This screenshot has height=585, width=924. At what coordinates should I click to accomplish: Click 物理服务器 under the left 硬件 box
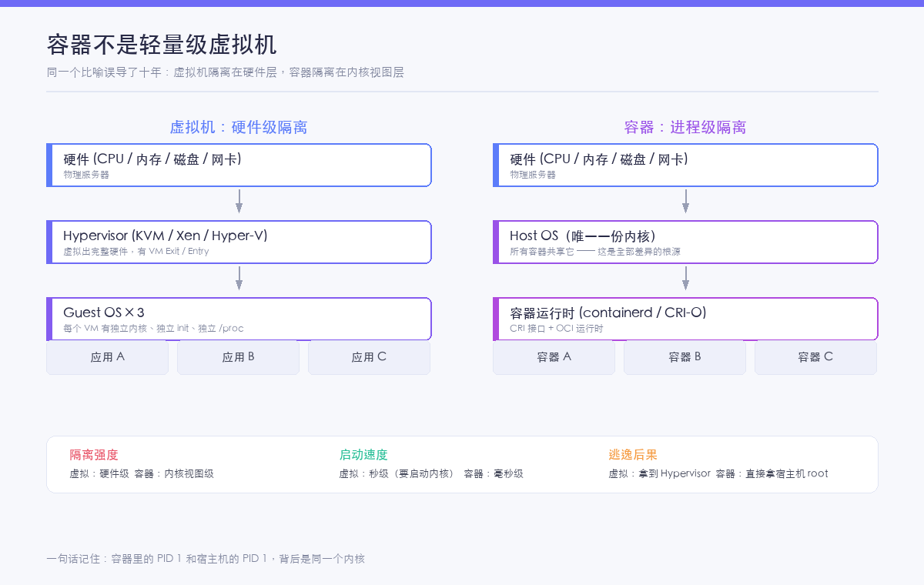86,175
